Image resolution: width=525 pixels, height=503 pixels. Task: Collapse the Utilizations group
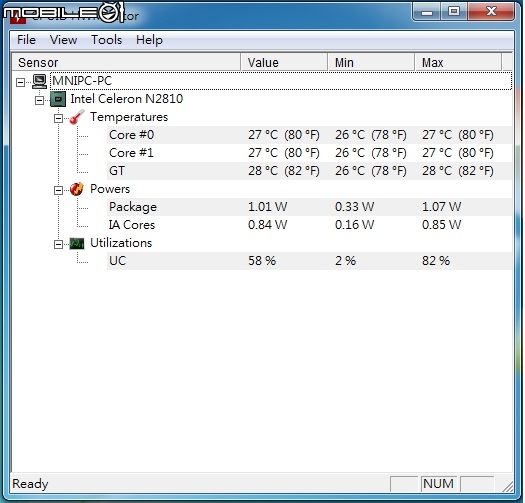point(58,244)
